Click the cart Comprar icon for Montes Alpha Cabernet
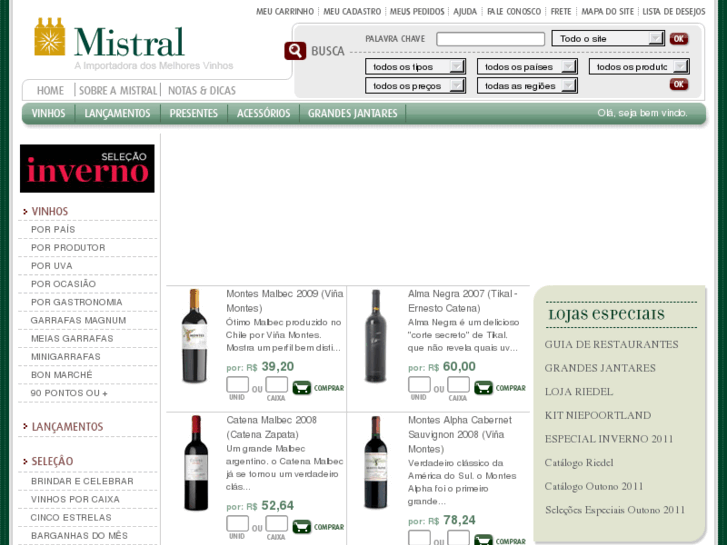 pyautogui.click(x=484, y=540)
